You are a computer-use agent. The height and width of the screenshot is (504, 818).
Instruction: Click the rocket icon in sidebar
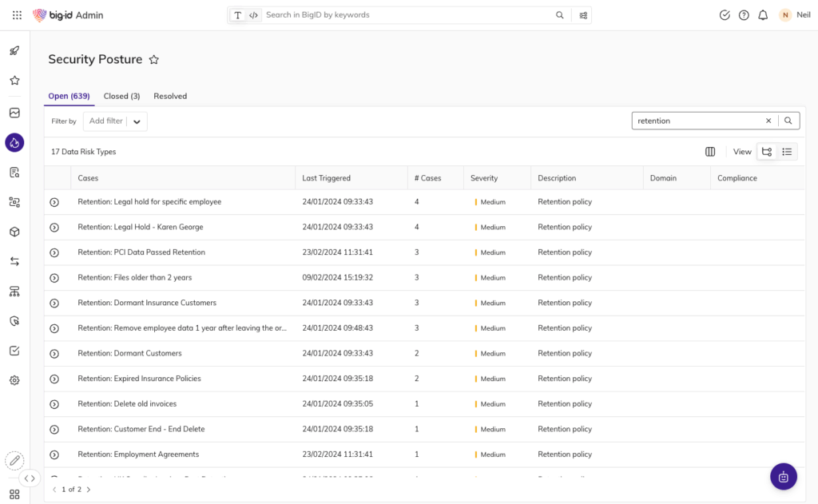coord(14,51)
